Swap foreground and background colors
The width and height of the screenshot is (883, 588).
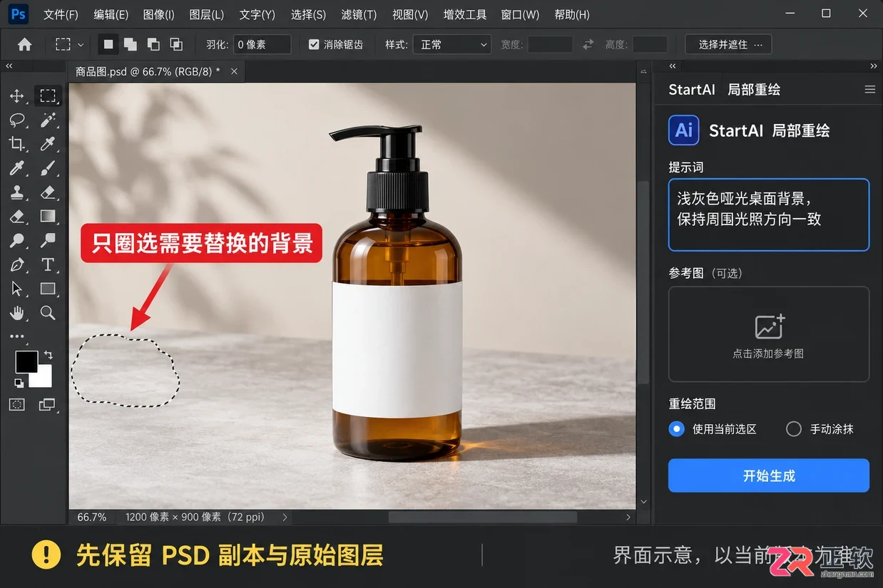pos(49,354)
